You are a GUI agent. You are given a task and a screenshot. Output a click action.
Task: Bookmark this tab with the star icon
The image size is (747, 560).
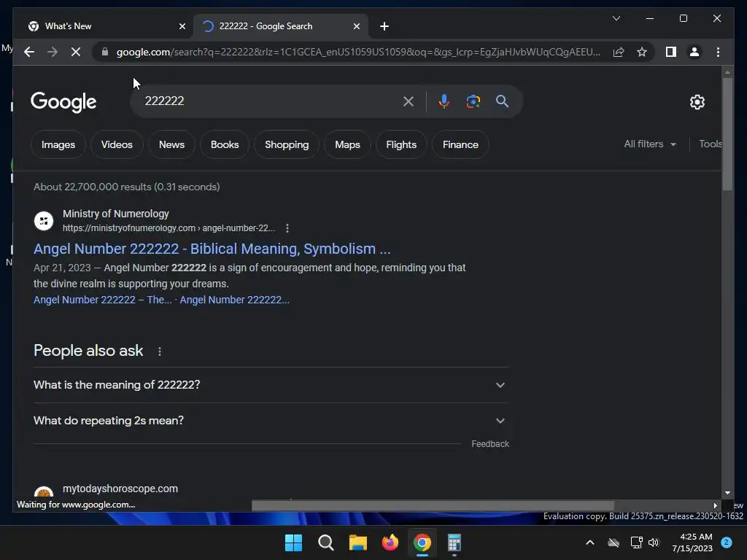(x=642, y=52)
